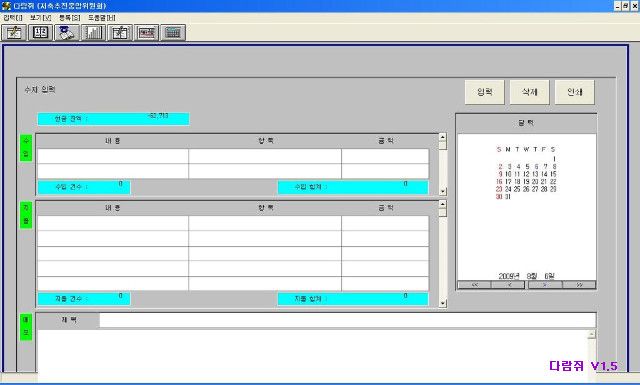Image resolution: width=640 pixels, height=385 pixels.
Task: Select last-row 금액 cell in 지출 table
Action: coord(385,284)
